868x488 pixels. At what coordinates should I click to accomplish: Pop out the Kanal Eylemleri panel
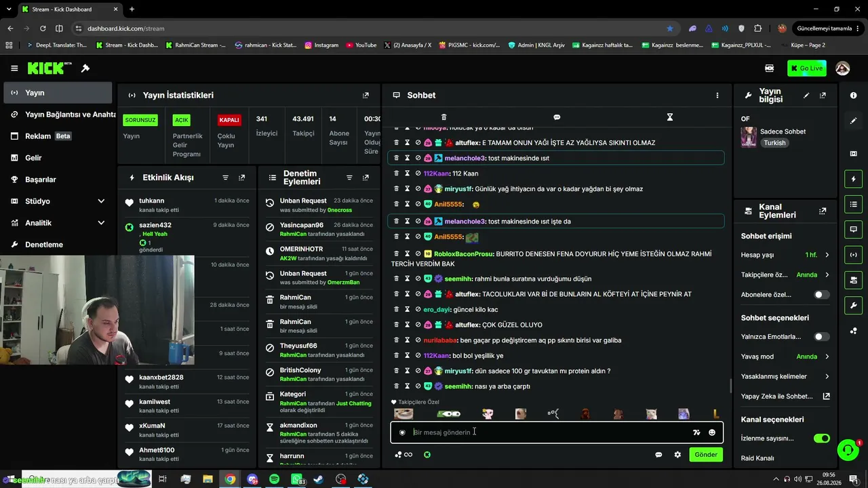pyautogui.click(x=823, y=211)
